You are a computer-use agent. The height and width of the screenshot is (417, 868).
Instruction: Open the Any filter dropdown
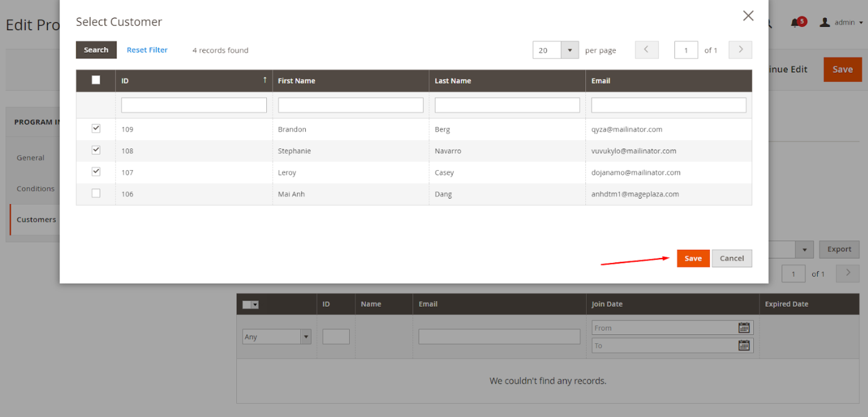point(277,337)
